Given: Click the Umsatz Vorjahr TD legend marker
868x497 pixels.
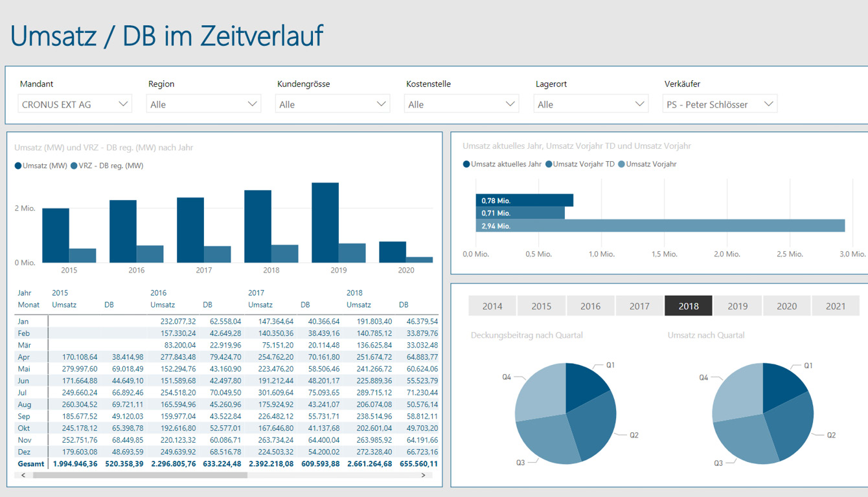Looking at the screenshot, I should [x=549, y=164].
